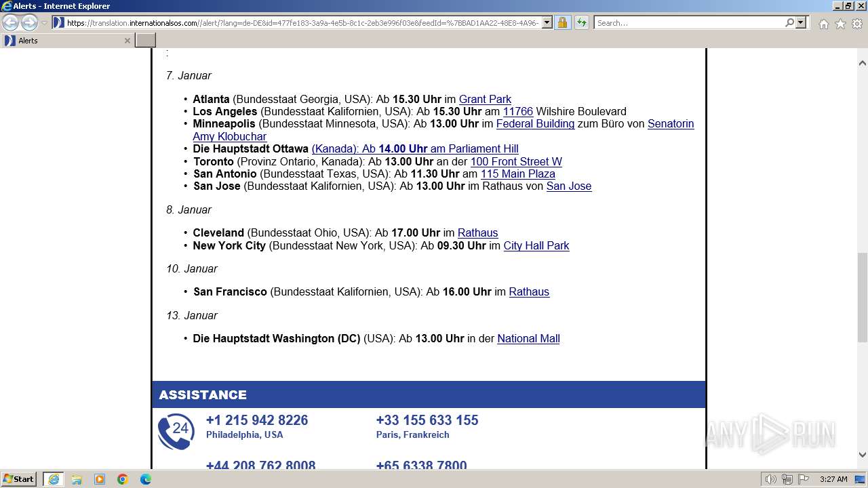The width and height of the screenshot is (868, 488).
Task: Open the City Hall Park link
Action: (536, 245)
